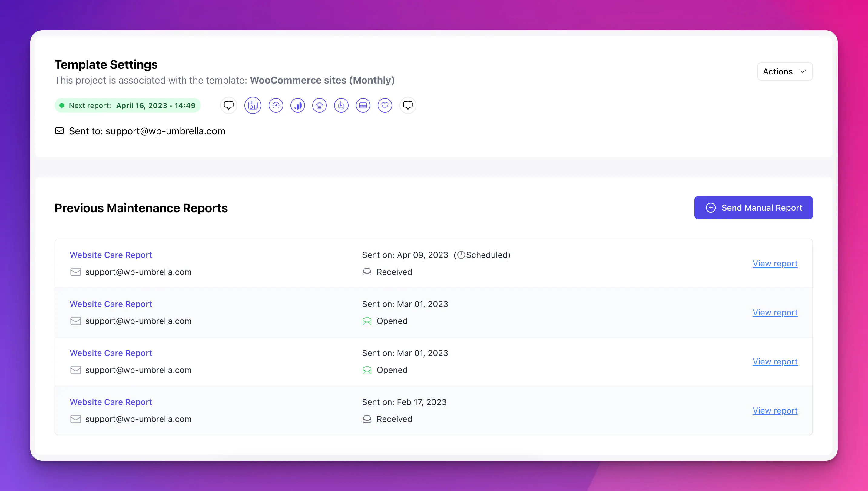The height and width of the screenshot is (491, 868).
Task: Click the 'Scheduled' label in the Apr 09 row
Action: pos(487,255)
